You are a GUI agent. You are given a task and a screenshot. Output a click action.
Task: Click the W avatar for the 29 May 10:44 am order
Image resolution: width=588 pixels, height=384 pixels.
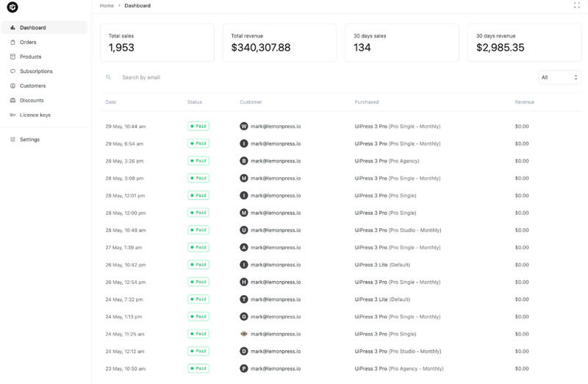[x=244, y=126]
